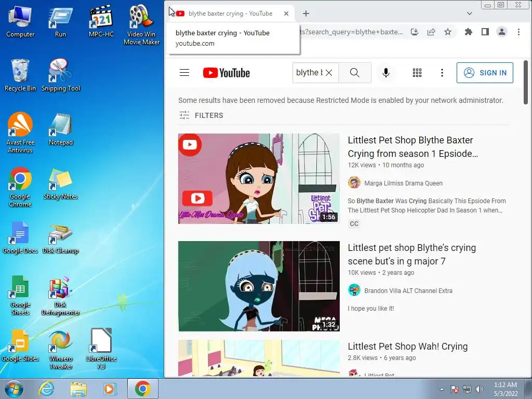Screen dimensions: 532x399
Task: Select Snipping Tool shortcut
Action: coord(61,75)
